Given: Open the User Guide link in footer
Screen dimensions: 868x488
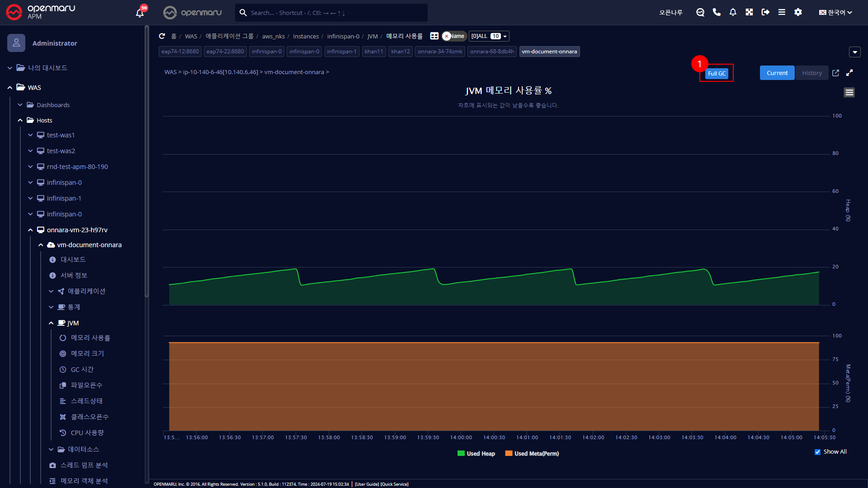Looking at the screenshot, I should coord(367,484).
